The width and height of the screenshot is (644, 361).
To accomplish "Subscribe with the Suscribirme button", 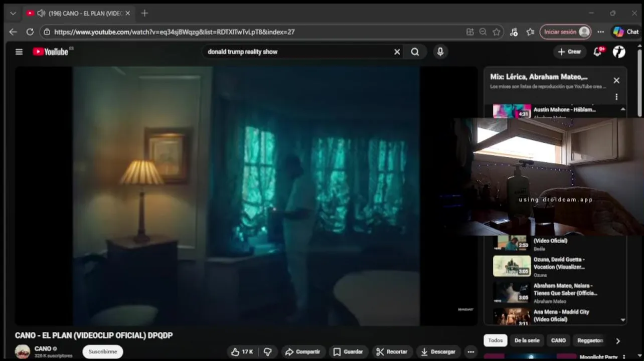I will point(103,351).
